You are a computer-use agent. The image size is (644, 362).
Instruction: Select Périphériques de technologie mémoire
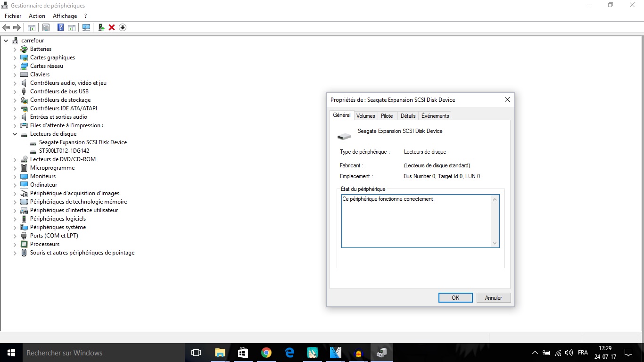pos(78,202)
